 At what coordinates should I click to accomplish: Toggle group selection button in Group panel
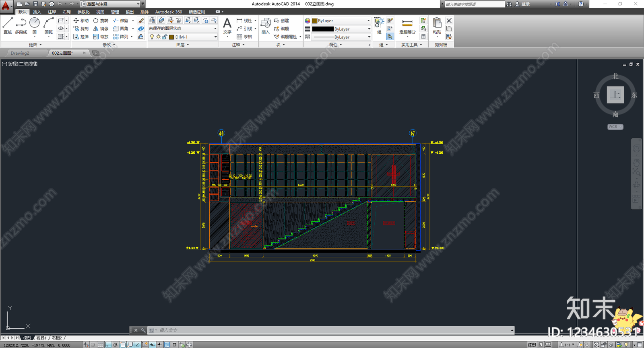(x=390, y=37)
